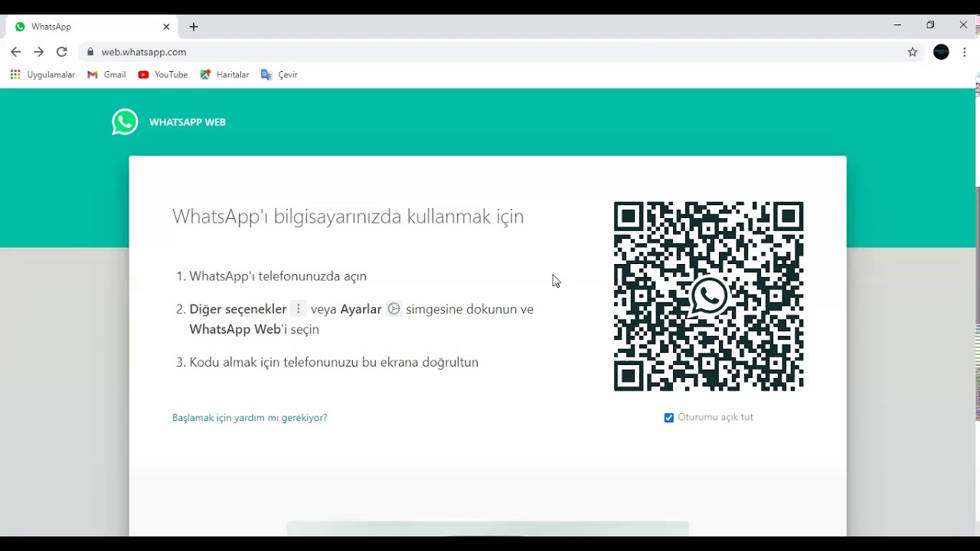
Task: Click the QR code image
Action: [709, 296]
